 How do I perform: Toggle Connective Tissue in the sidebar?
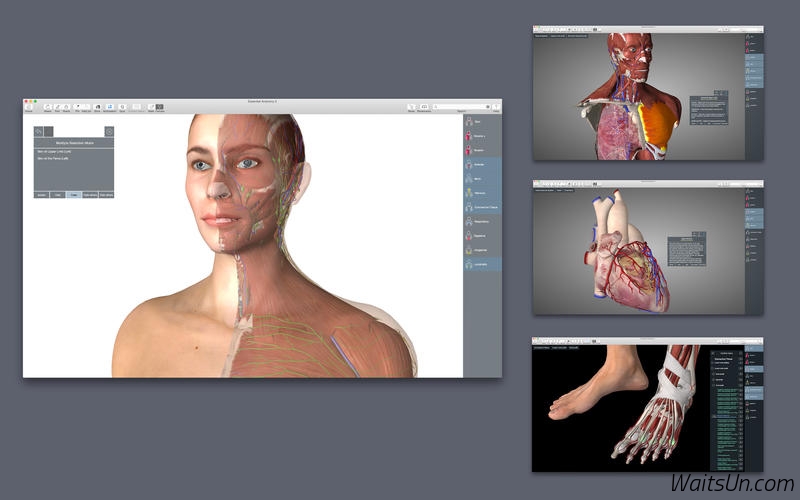(482, 208)
